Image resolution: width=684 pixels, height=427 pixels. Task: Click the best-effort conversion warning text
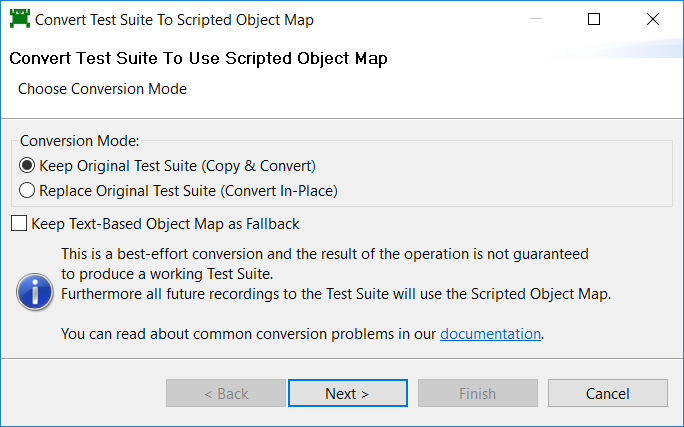(x=324, y=254)
